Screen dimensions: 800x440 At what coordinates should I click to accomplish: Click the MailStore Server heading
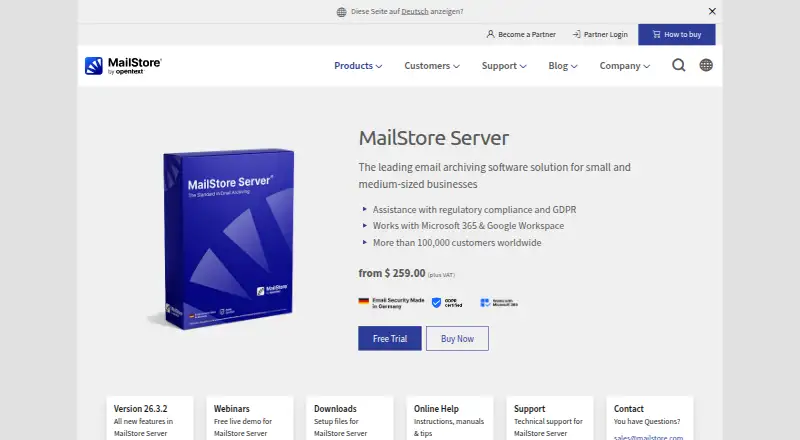pyautogui.click(x=434, y=138)
